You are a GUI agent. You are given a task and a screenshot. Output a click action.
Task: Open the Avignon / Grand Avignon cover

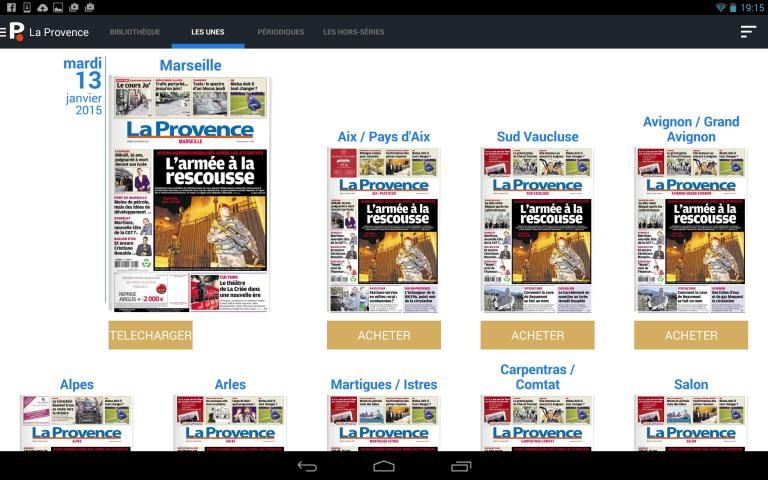(691, 230)
